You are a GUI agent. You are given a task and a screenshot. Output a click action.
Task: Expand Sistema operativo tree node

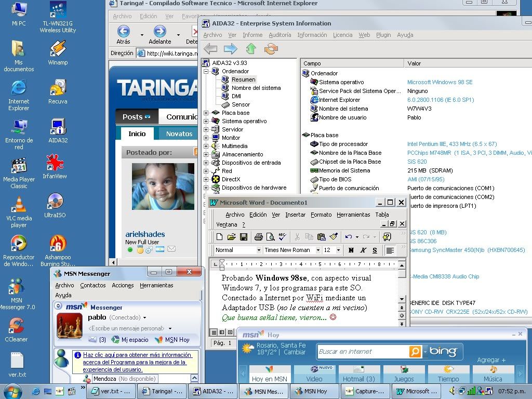point(206,121)
